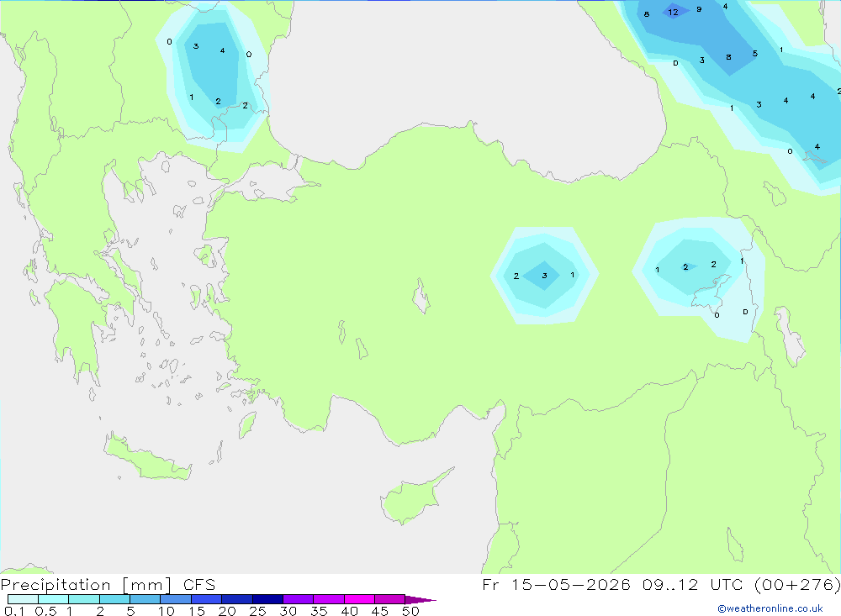
Task: Click the '50' legend scale label
Action: 410,611
